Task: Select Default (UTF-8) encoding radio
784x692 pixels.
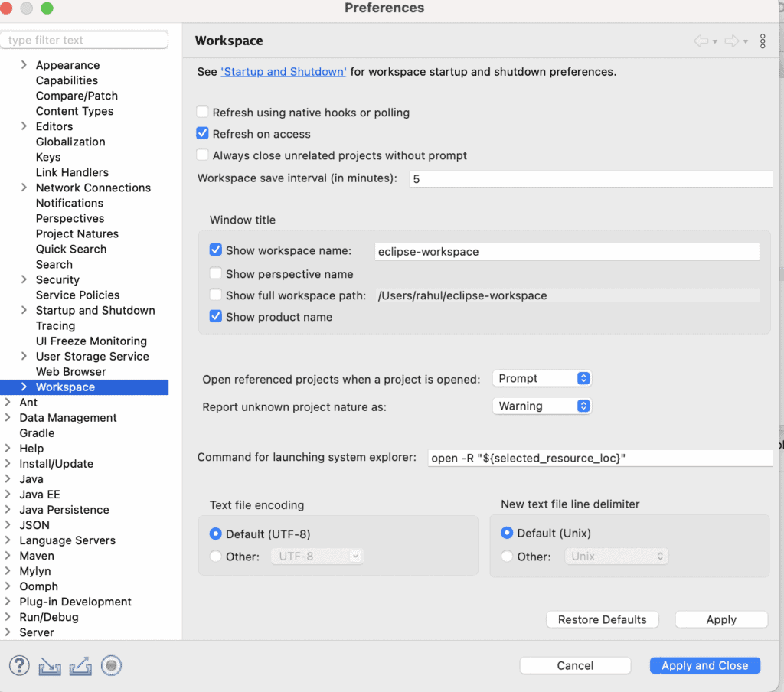Action: pyautogui.click(x=215, y=534)
